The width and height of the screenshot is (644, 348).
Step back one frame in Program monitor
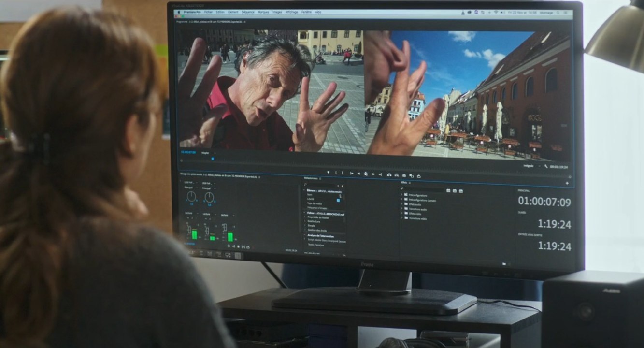click(358, 174)
